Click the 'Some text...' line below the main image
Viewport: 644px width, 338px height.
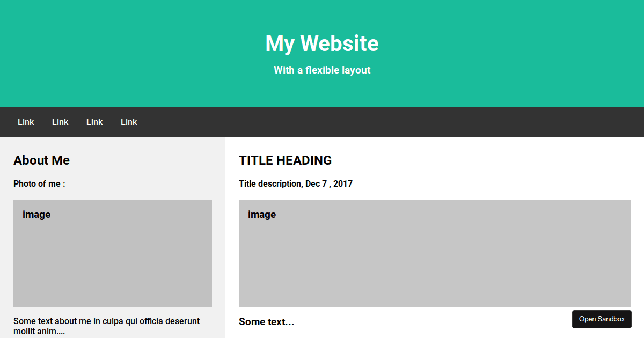click(267, 322)
